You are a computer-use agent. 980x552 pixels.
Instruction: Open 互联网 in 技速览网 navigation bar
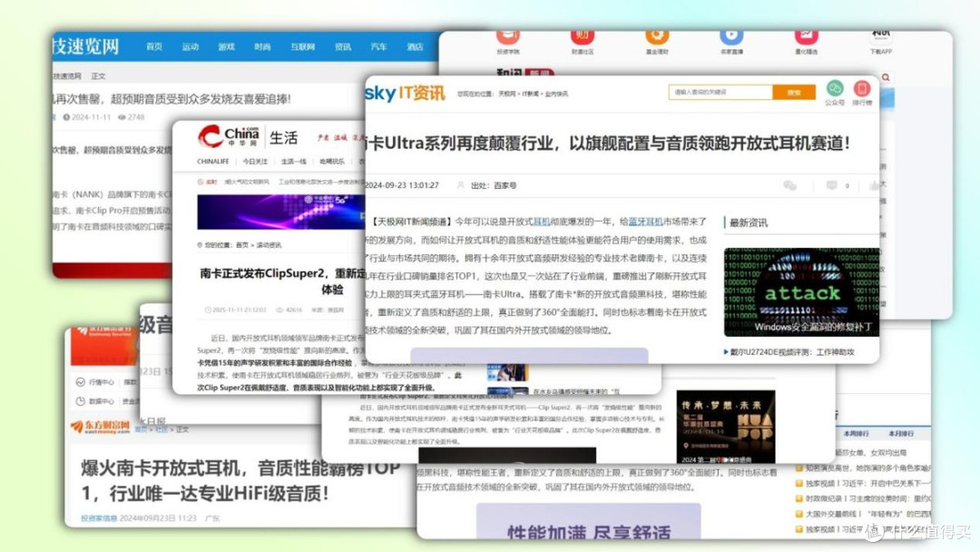click(302, 47)
